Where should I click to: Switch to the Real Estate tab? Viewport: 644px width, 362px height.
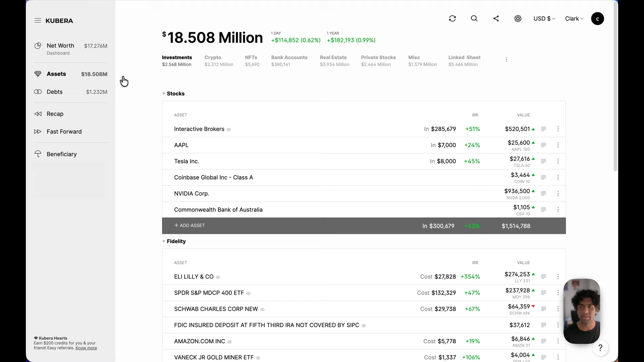point(334,61)
